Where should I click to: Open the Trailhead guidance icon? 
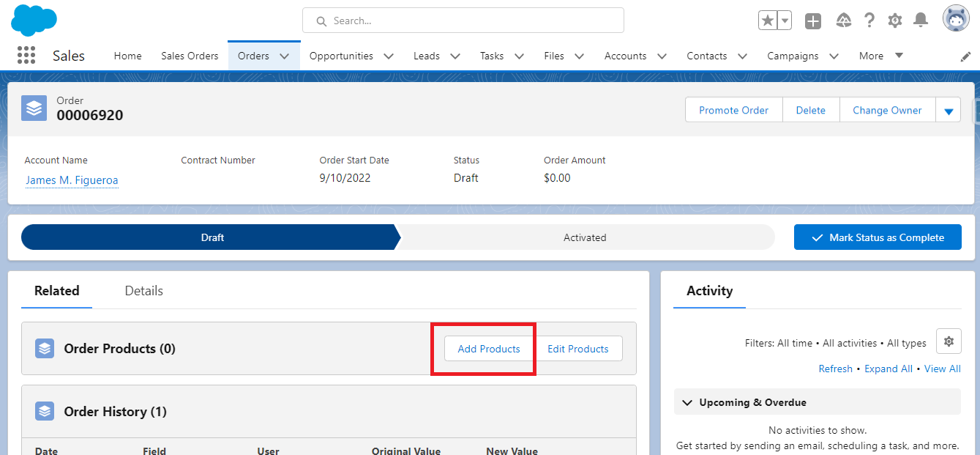coord(843,21)
